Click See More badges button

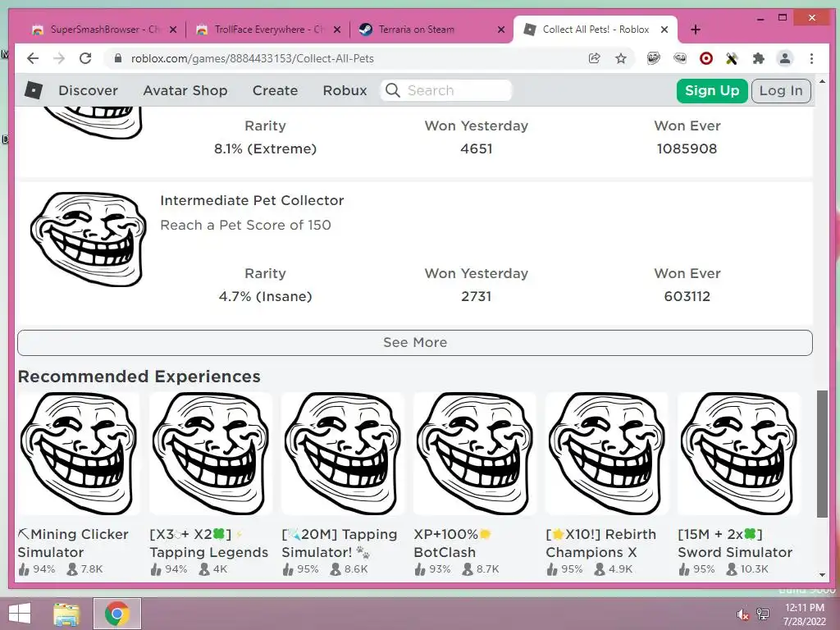(414, 342)
